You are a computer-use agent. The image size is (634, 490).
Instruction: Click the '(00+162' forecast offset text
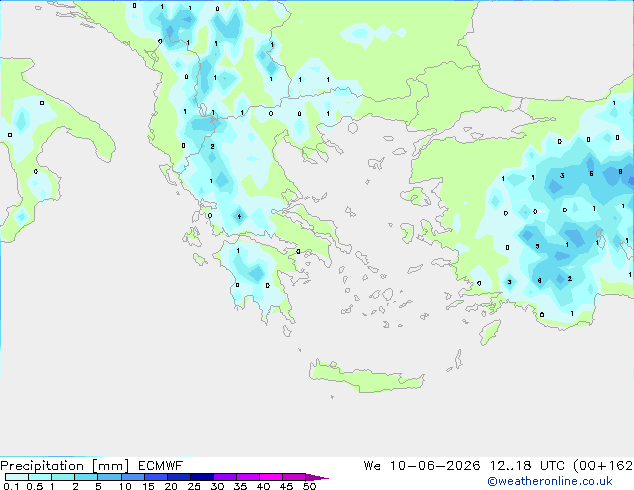pos(603,466)
